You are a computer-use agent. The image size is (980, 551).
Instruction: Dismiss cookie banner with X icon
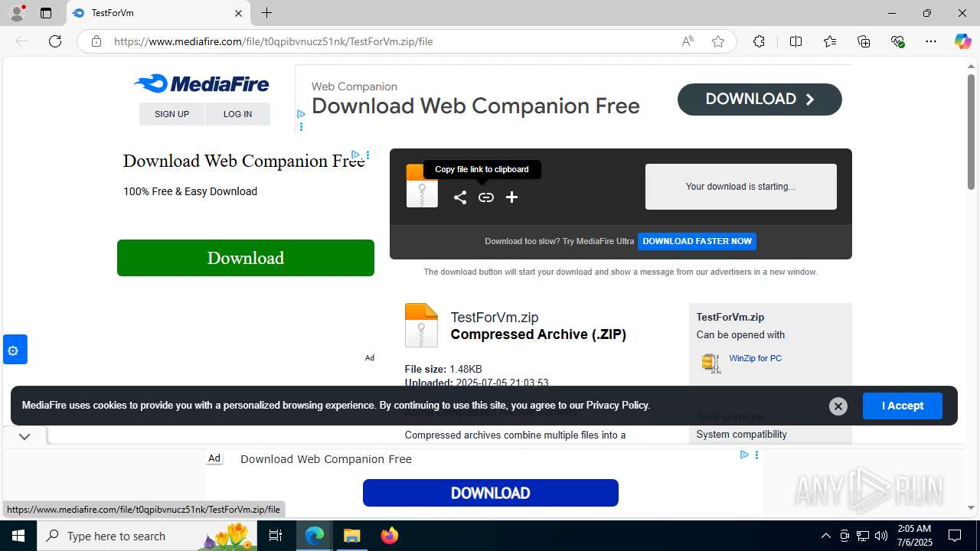[838, 406]
